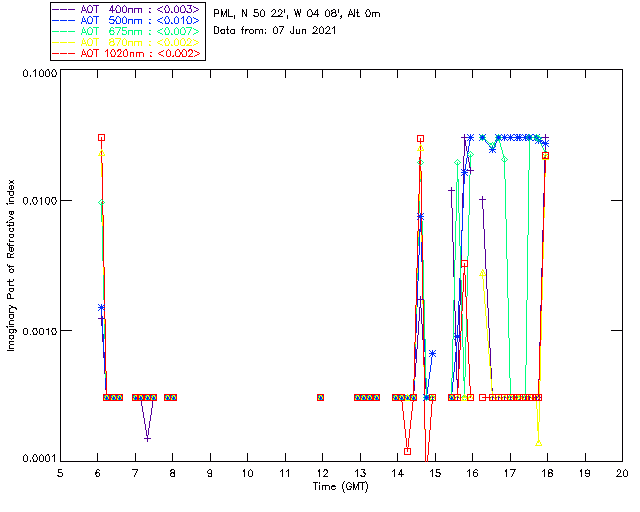
Task: Click the x-axis tick label 7
Action: click(135, 473)
